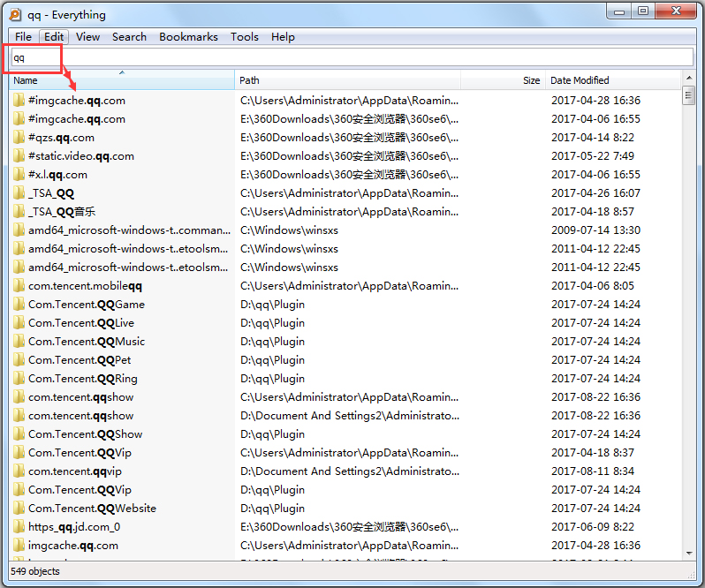Open the Tools menu
Viewport: 705px width, 588px height.
tap(245, 37)
